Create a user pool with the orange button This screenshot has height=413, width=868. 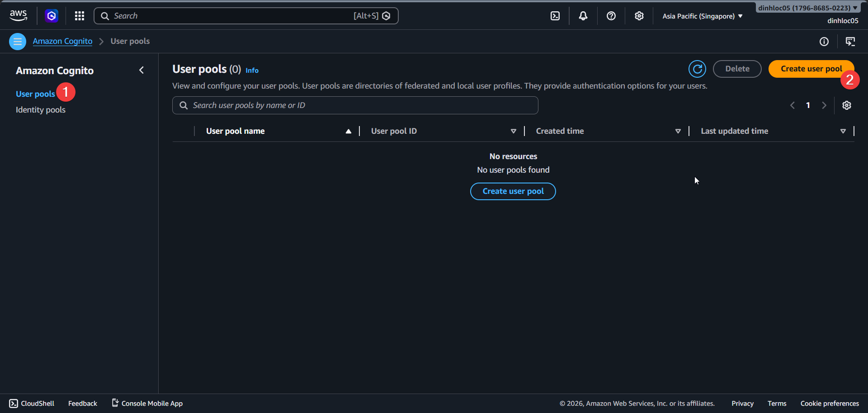click(x=811, y=69)
